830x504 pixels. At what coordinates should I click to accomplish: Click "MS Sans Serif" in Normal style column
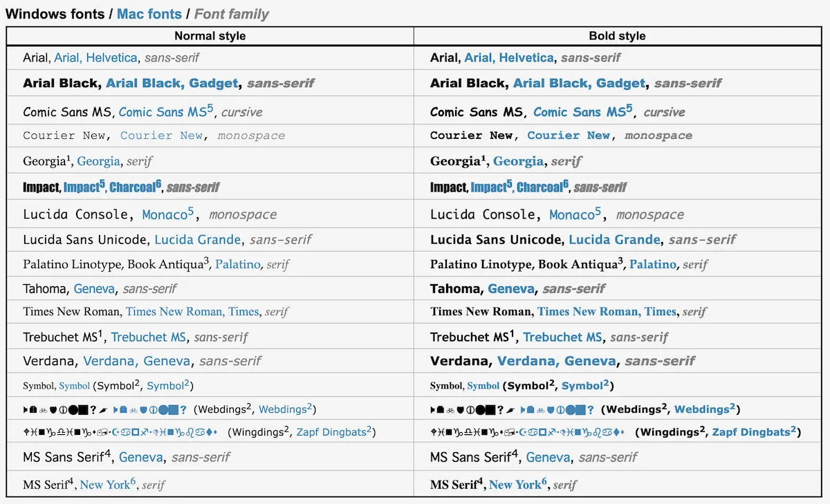pyautogui.click(x=65, y=457)
